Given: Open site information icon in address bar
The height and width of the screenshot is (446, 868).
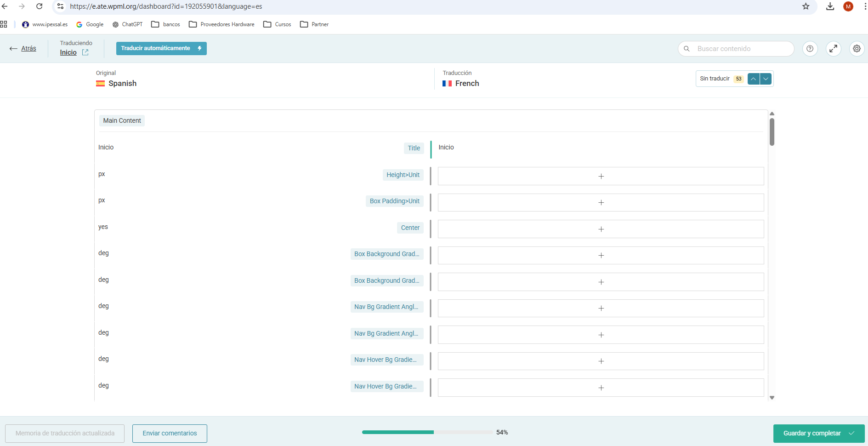Looking at the screenshot, I should point(60,6).
